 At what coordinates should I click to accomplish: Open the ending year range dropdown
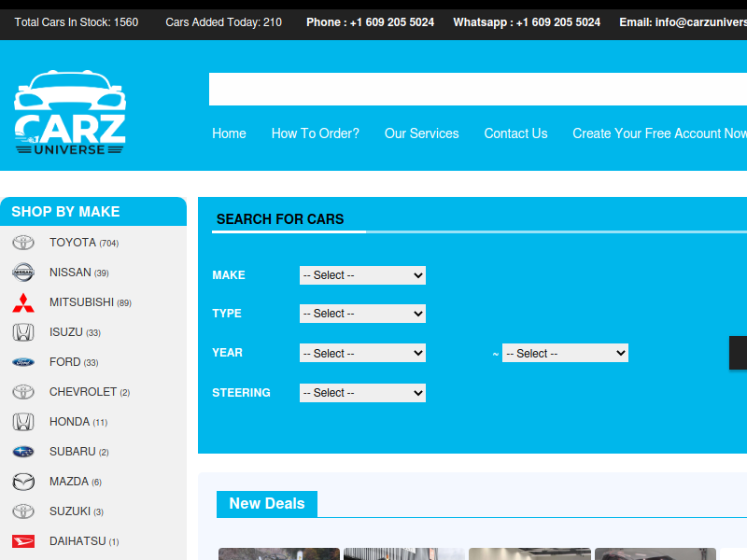click(x=565, y=354)
